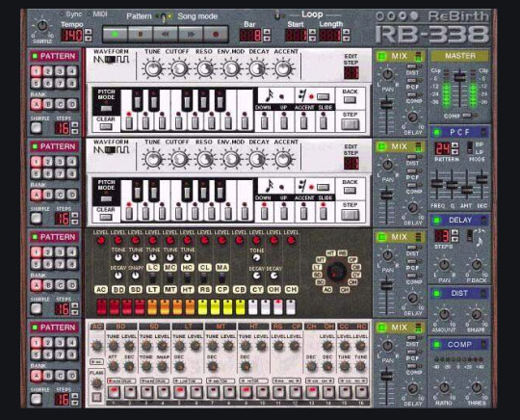The height and width of the screenshot is (420, 520).
Task: Start playback with the green play button
Action: [x=115, y=34]
